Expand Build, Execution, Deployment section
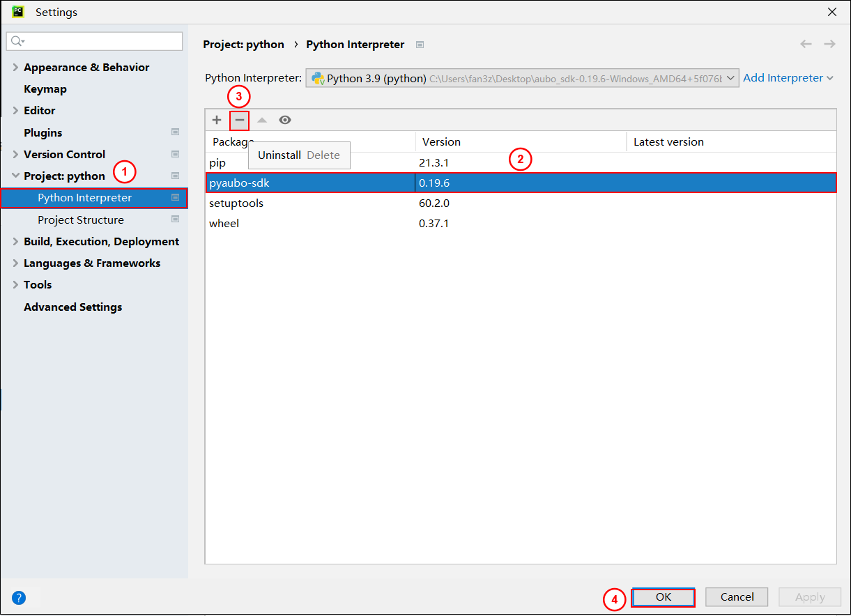Viewport: 851px width, 616px height. coord(15,241)
